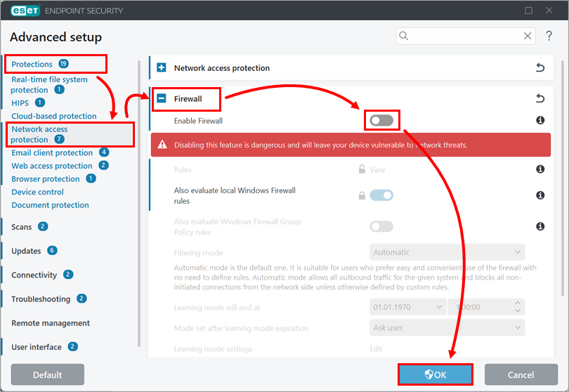Open Browser protection
Screen dimensions: 569x392
click(46, 179)
